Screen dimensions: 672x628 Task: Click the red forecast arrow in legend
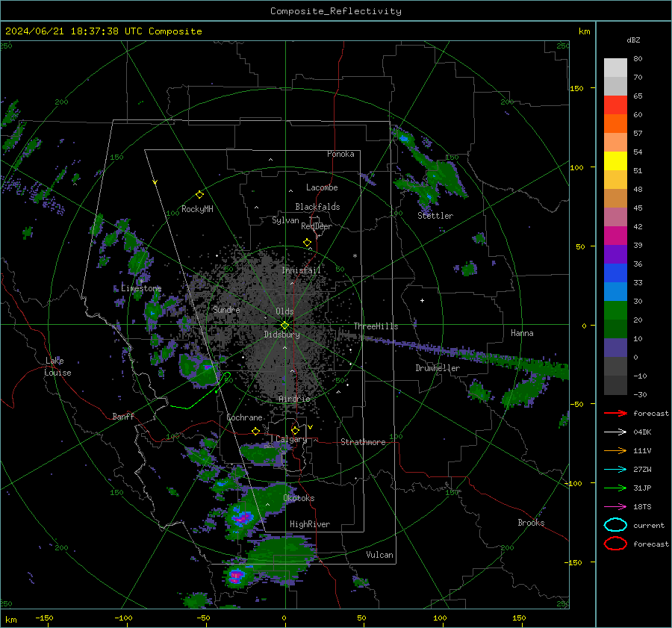click(615, 413)
